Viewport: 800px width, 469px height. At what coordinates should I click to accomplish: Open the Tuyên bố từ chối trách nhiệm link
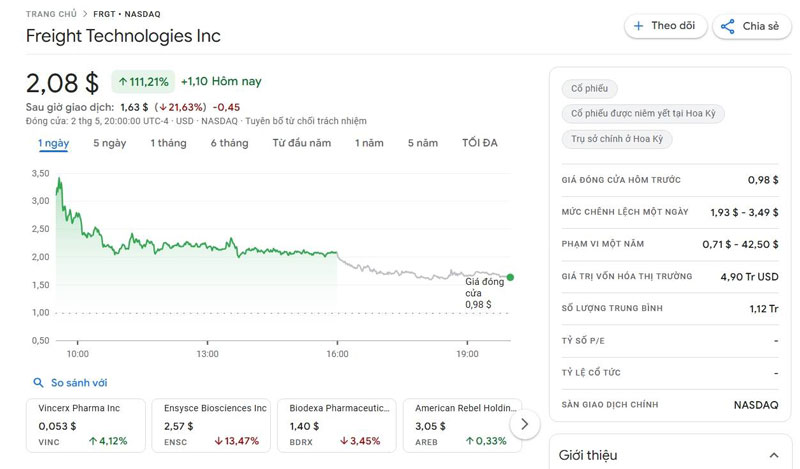306,121
